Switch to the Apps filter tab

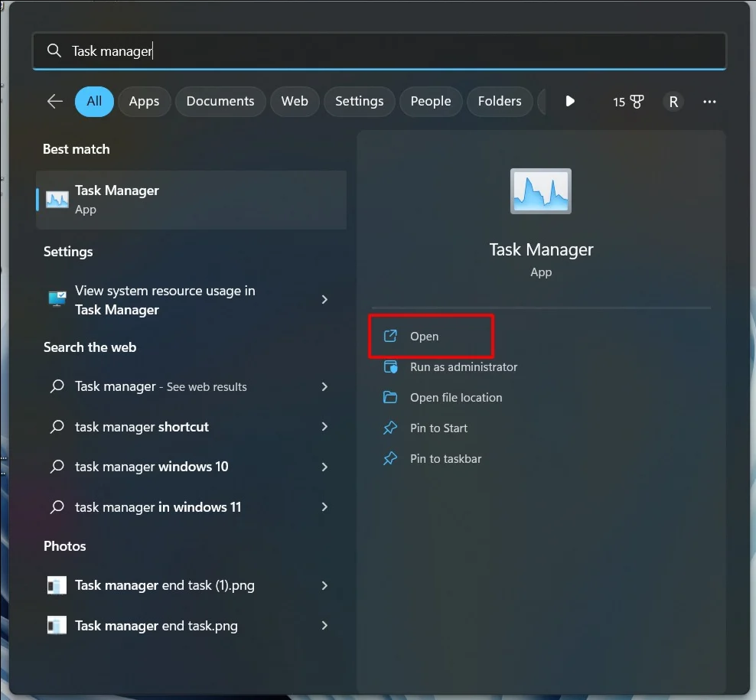click(144, 101)
